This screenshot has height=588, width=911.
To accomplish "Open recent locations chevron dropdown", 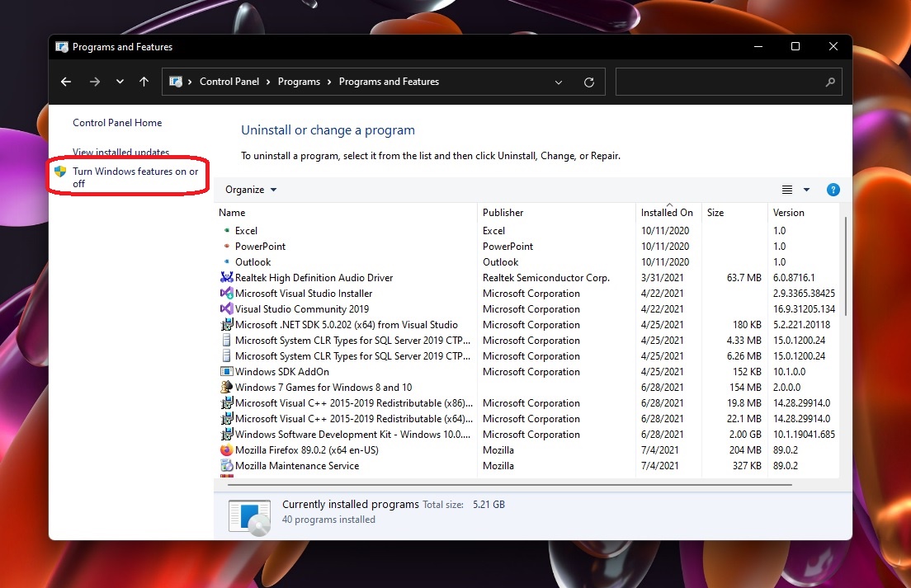I will click(x=120, y=82).
